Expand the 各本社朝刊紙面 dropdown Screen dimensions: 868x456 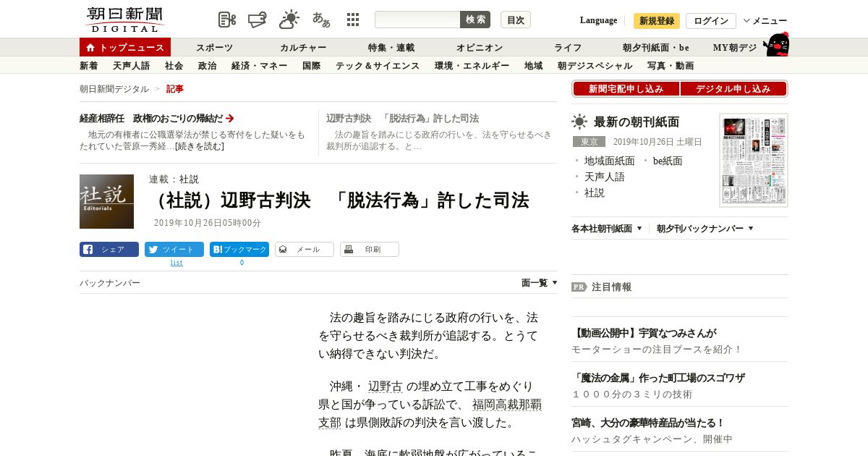(x=606, y=229)
